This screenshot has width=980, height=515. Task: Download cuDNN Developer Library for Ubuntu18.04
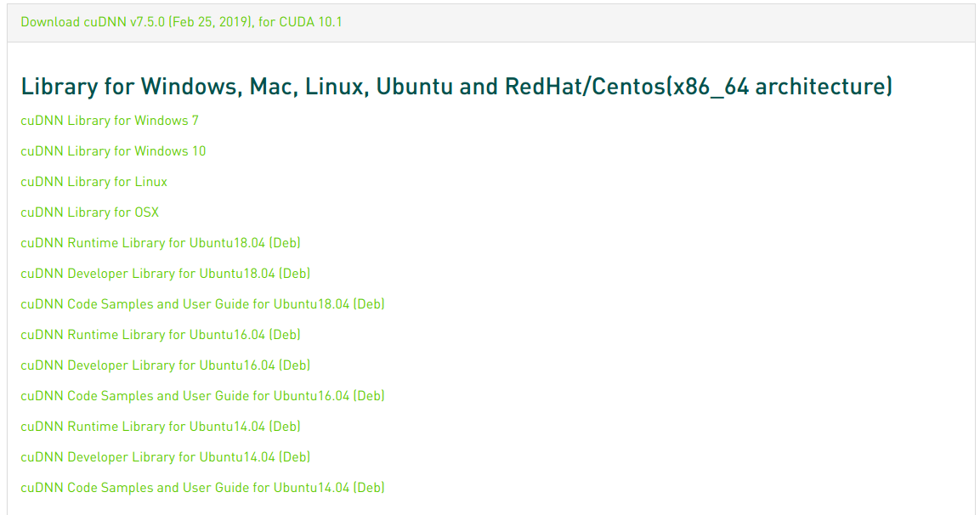pos(165,274)
